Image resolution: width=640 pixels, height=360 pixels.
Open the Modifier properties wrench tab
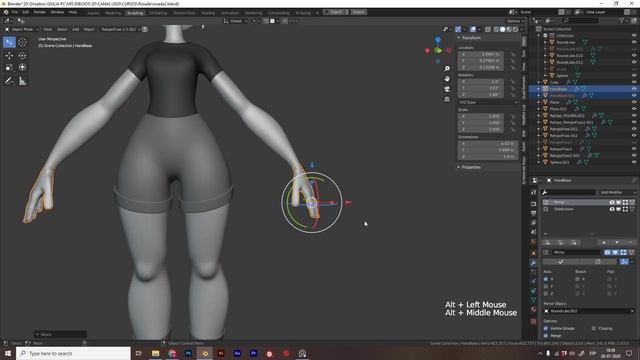pos(533,262)
